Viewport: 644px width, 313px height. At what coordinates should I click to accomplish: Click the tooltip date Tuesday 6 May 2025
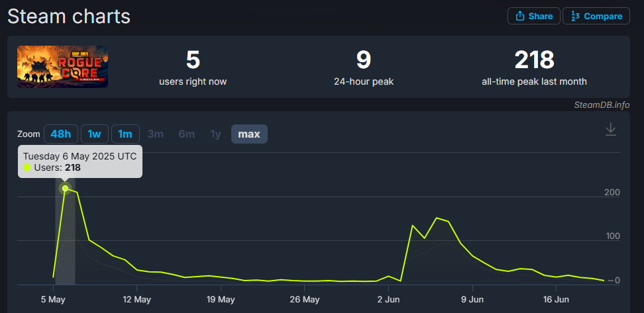[x=80, y=156]
